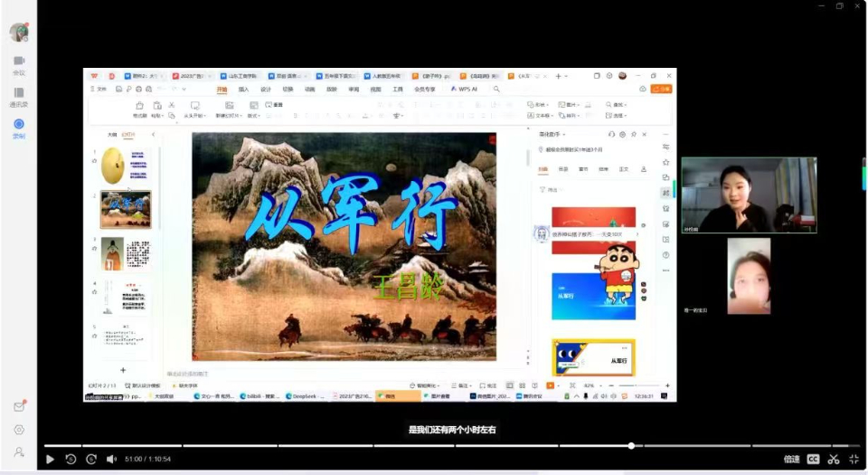The image size is (868, 475).
Task: Select the 切换 ribbon tab
Action: tap(288, 90)
